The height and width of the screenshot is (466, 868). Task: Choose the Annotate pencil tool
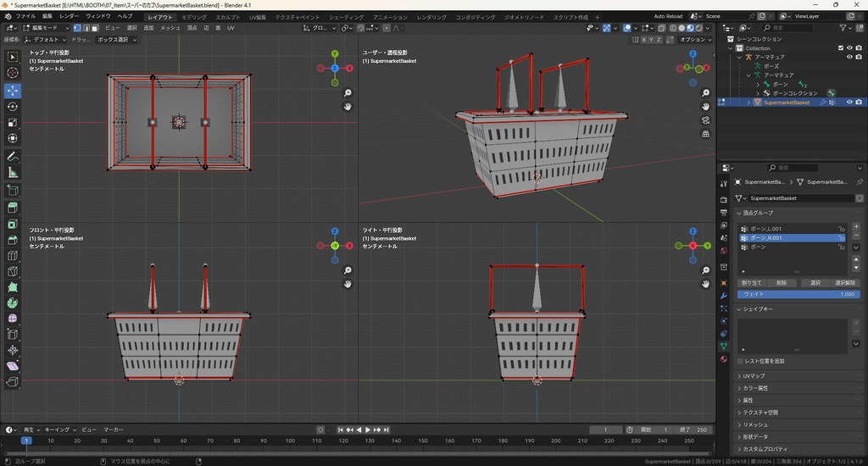pyautogui.click(x=13, y=157)
